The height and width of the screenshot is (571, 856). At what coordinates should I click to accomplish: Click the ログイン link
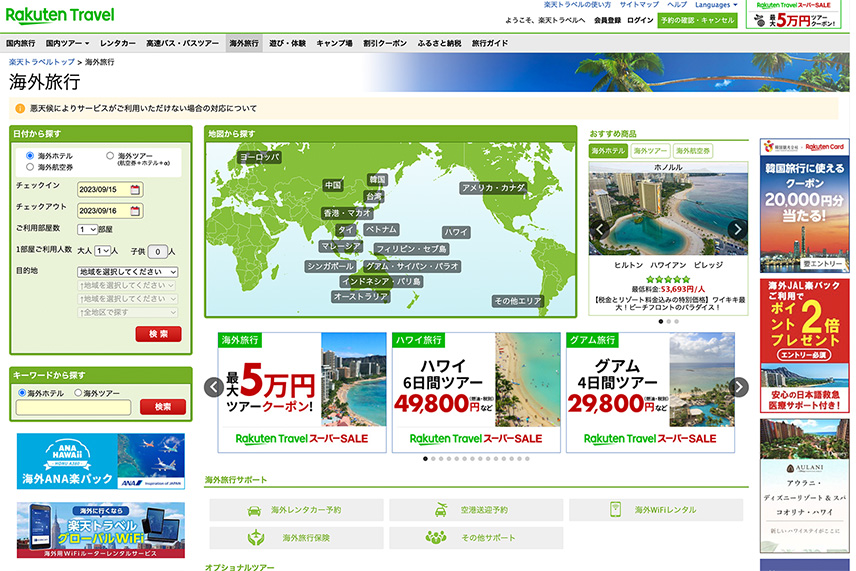coord(640,20)
